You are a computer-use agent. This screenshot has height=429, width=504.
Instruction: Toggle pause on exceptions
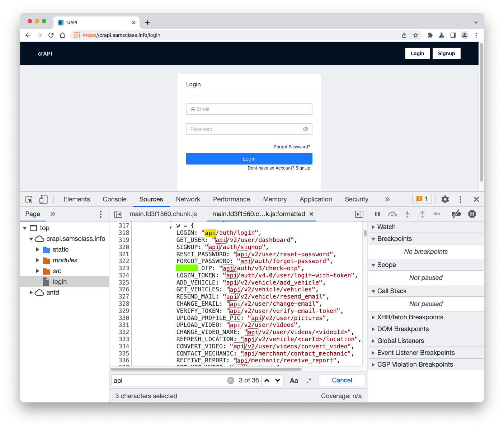pos(472,214)
